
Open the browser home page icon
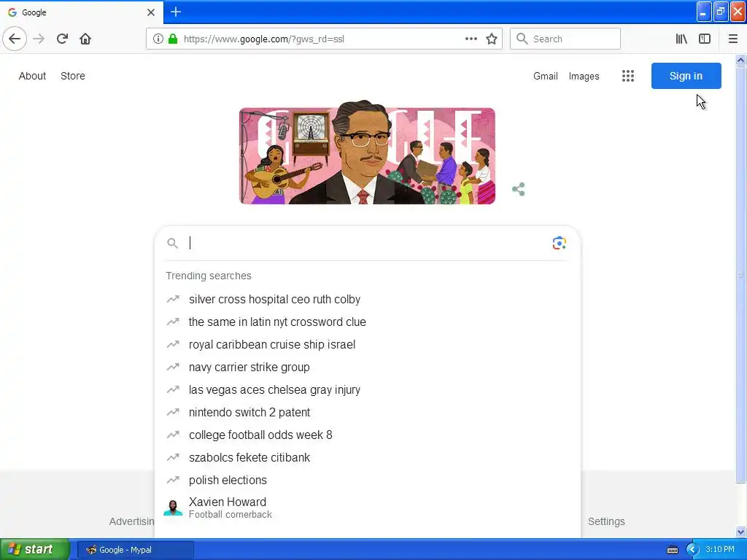click(85, 39)
